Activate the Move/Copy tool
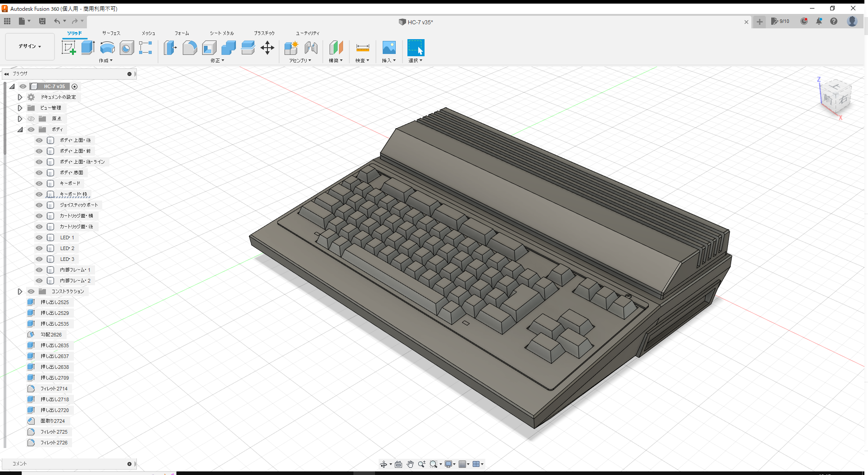The image size is (868, 475). point(267,47)
